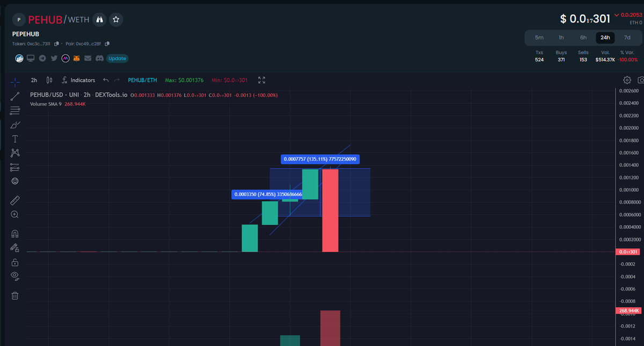Open the Discord link
The height and width of the screenshot is (346, 644).
coord(99,58)
